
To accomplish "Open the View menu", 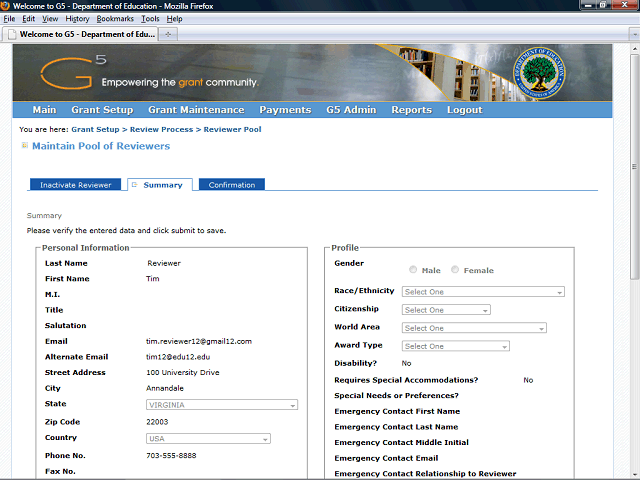I will coord(50,19).
